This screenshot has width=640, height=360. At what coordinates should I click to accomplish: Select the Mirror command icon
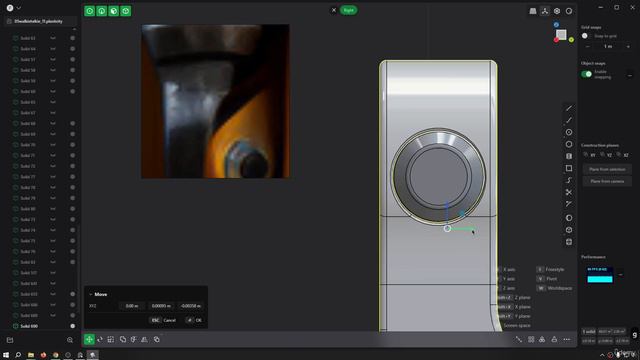144,339
